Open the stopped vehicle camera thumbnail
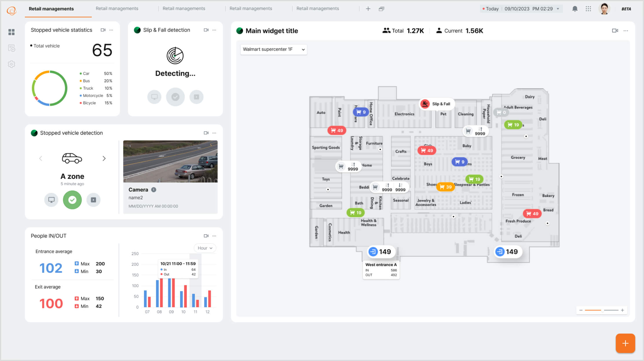Viewport: 644px width, 361px height. point(170,161)
